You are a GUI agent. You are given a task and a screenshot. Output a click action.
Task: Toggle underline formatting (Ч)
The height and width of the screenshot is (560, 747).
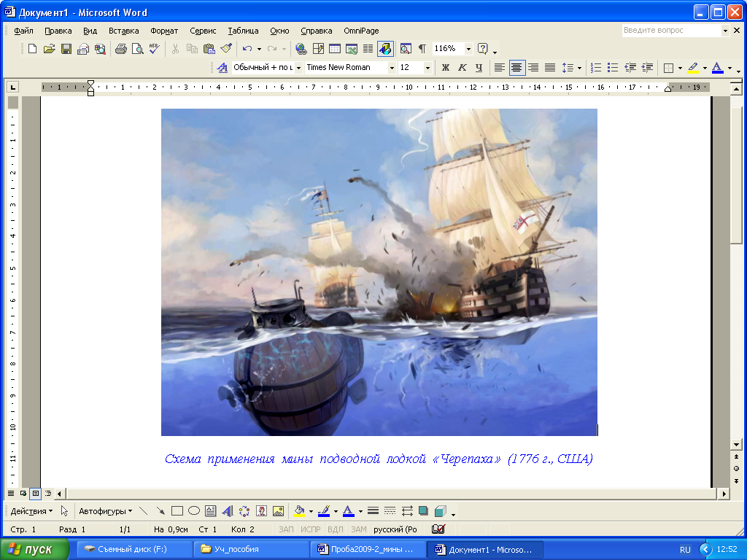[x=479, y=68]
